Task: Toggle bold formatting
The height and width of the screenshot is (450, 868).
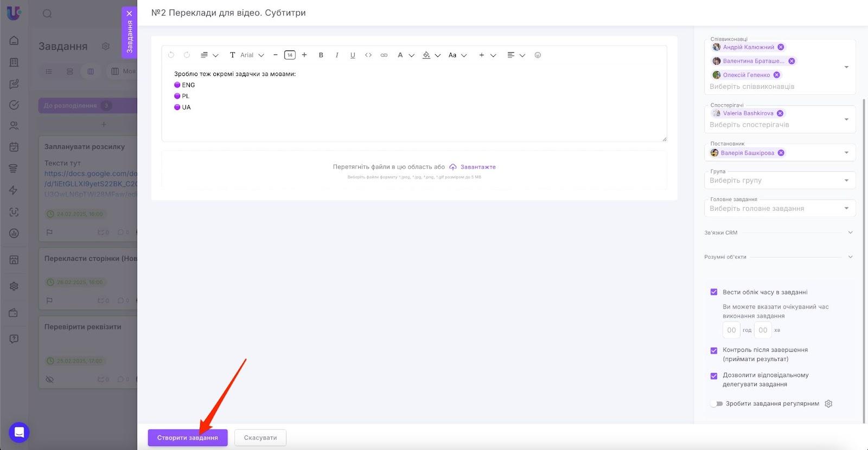Action: 321,55
